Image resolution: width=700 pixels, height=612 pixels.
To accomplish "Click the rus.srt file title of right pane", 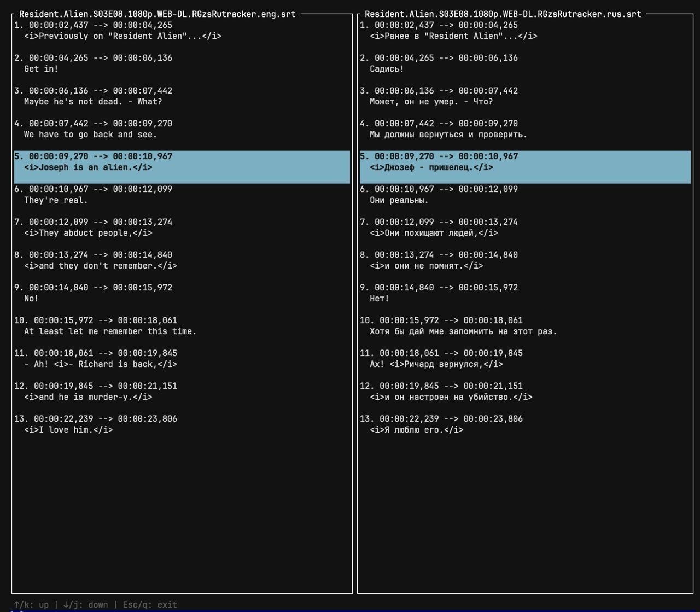I will 503,14.
